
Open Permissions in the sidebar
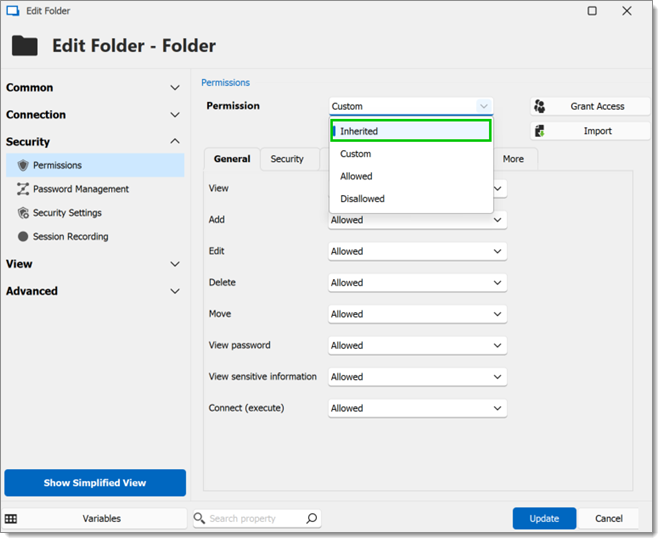[x=95, y=165]
